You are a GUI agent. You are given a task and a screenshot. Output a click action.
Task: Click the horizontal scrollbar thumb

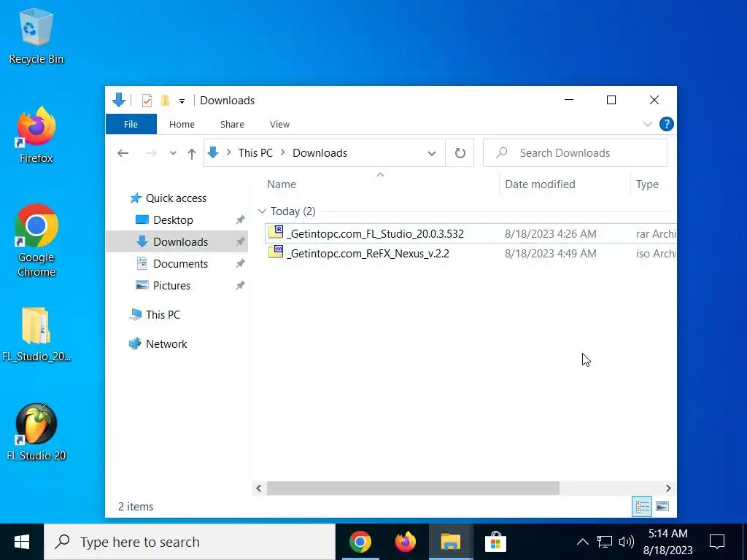[413, 488]
